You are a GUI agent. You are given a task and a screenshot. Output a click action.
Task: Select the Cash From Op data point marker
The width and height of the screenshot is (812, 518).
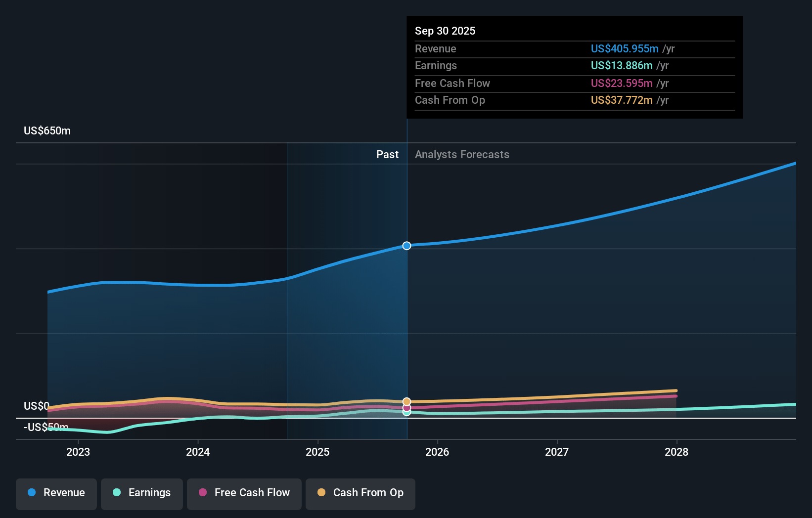point(406,401)
